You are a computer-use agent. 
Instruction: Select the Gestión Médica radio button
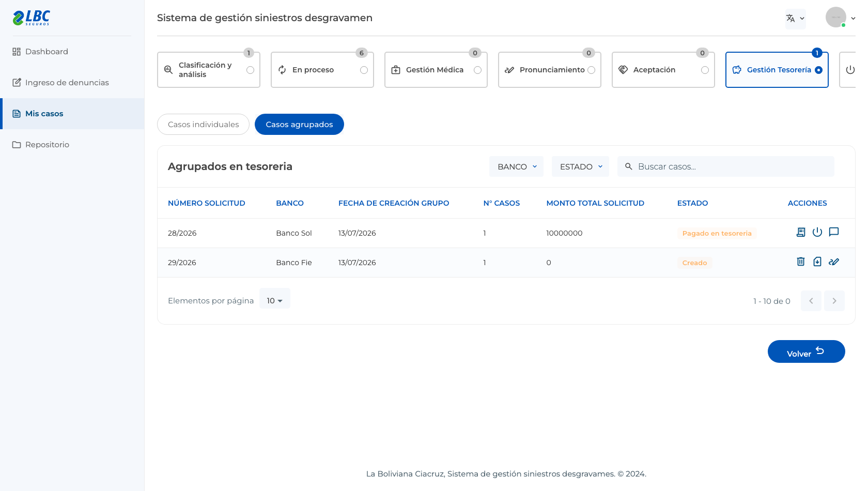477,70
